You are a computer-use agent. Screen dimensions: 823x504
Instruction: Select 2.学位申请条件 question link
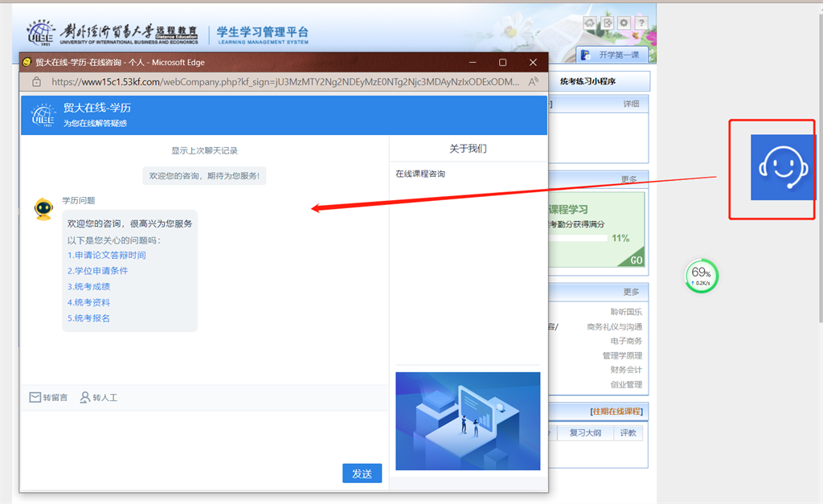tap(97, 271)
